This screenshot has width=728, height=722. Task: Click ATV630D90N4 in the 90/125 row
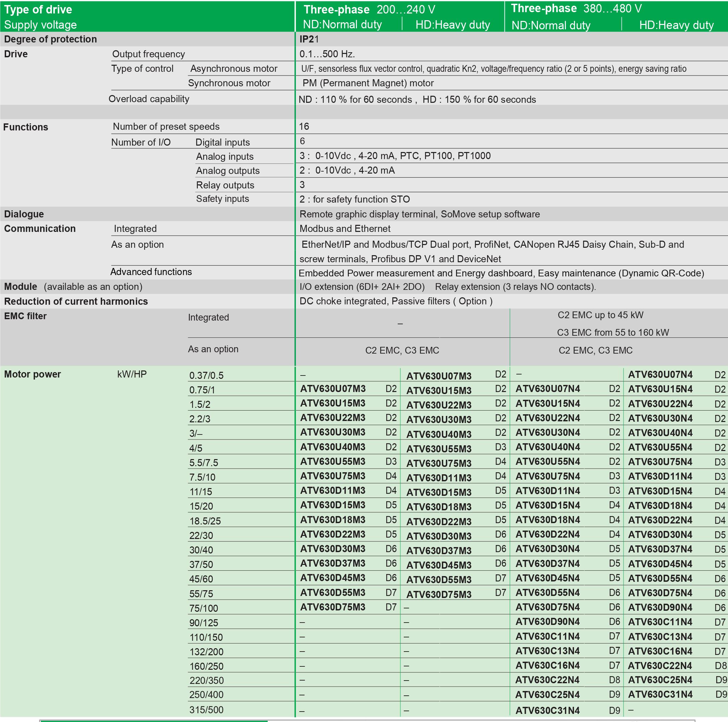547,622
